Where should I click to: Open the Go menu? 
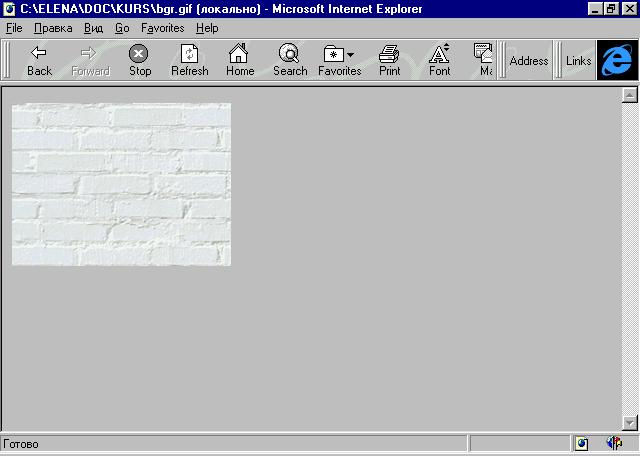pyautogui.click(x=122, y=28)
